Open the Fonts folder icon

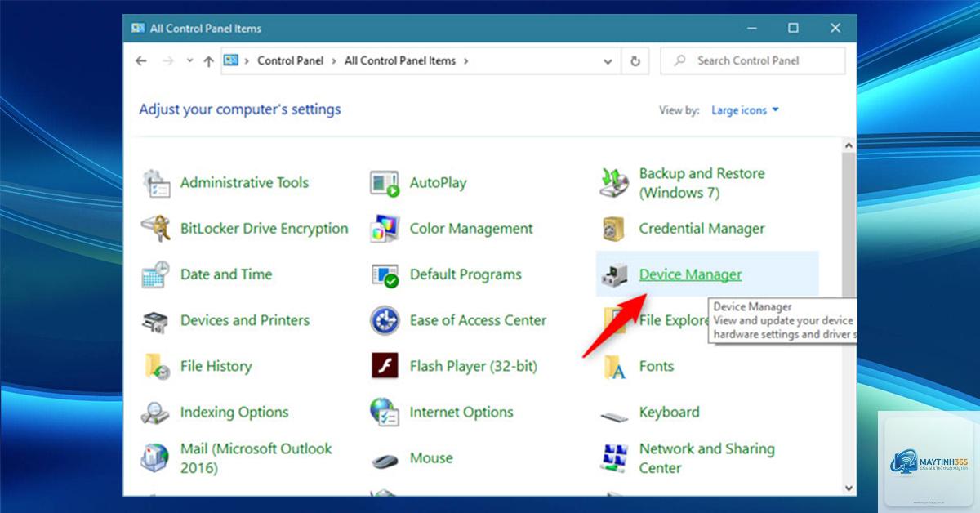[x=614, y=366]
